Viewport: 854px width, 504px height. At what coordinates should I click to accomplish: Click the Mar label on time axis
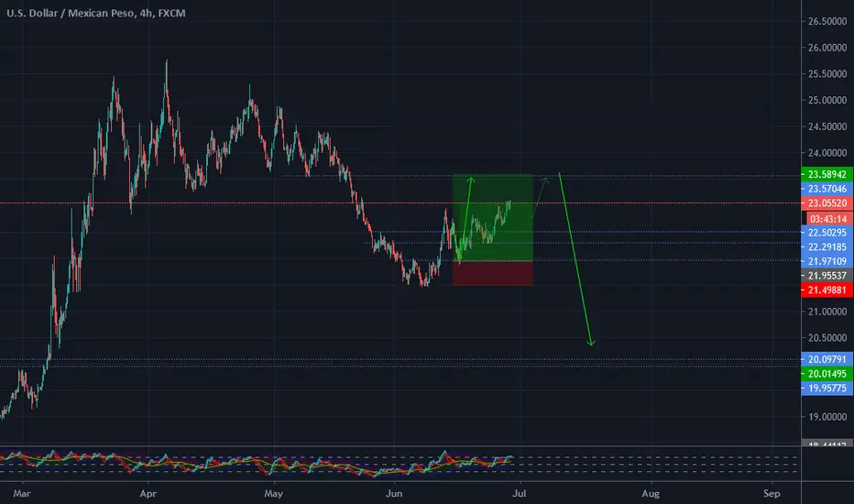pyautogui.click(x=22, y=494)
